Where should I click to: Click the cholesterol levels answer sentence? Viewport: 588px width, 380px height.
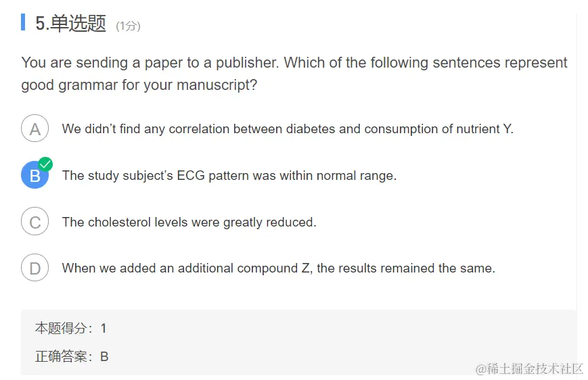point(189,222)
